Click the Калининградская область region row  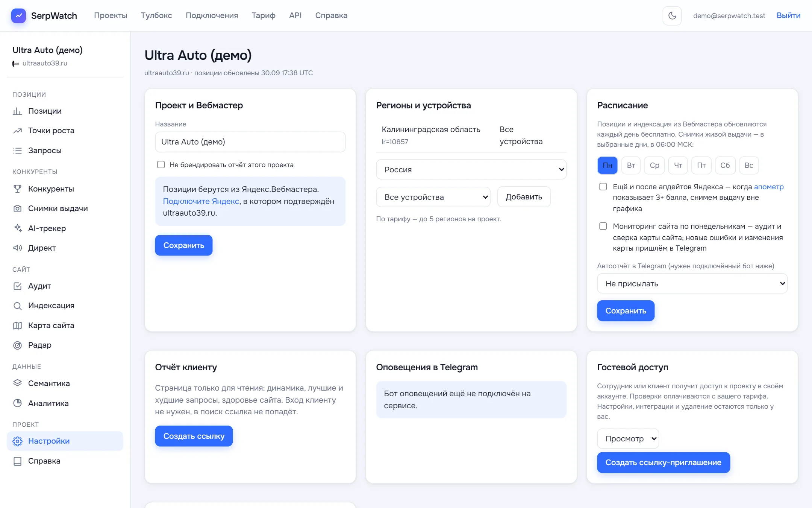tap(471, 135)
